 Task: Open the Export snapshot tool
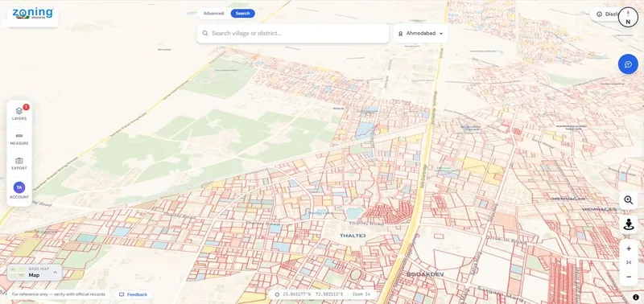[x=19, y=164]
